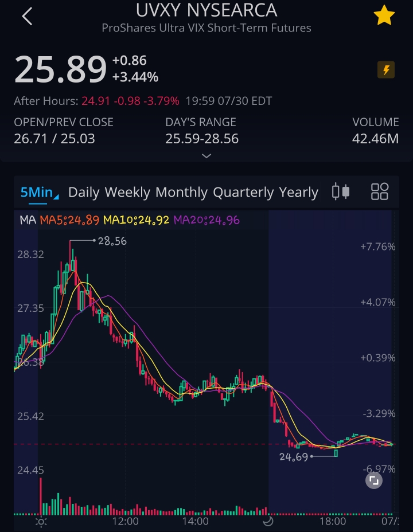The image size is (413, 532).
Task: Switch to the Daily chart tab
Action: [84, 193]
